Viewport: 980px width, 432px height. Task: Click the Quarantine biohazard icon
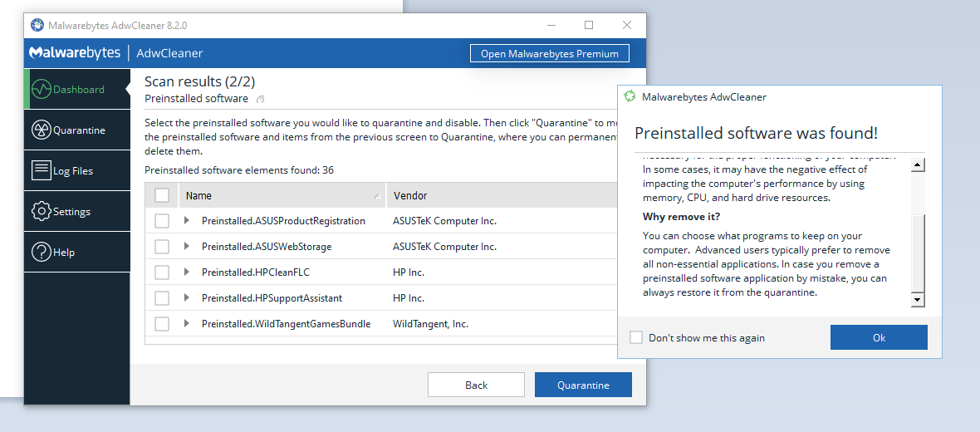click(x=42, y=130)
